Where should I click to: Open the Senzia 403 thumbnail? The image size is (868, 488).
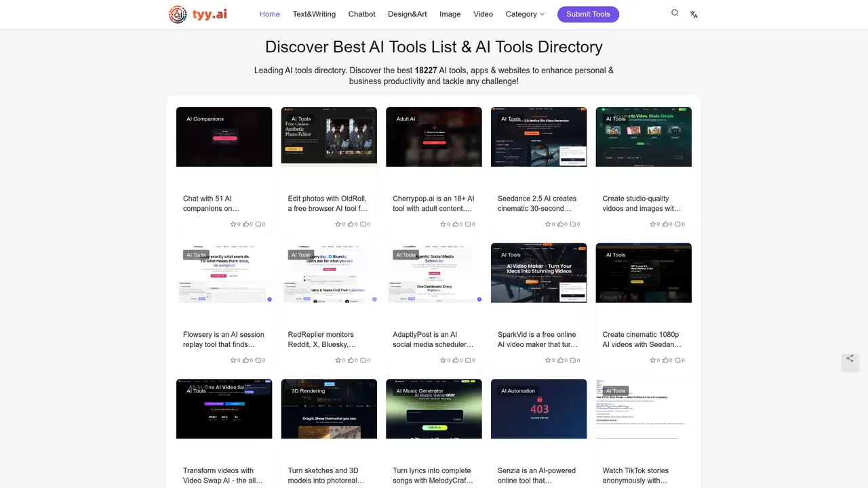click(538, 409)
